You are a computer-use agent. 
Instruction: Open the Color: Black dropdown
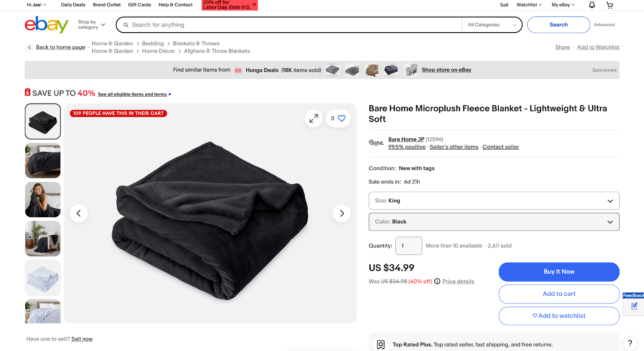pyautogui.click(x=494, y=222)
